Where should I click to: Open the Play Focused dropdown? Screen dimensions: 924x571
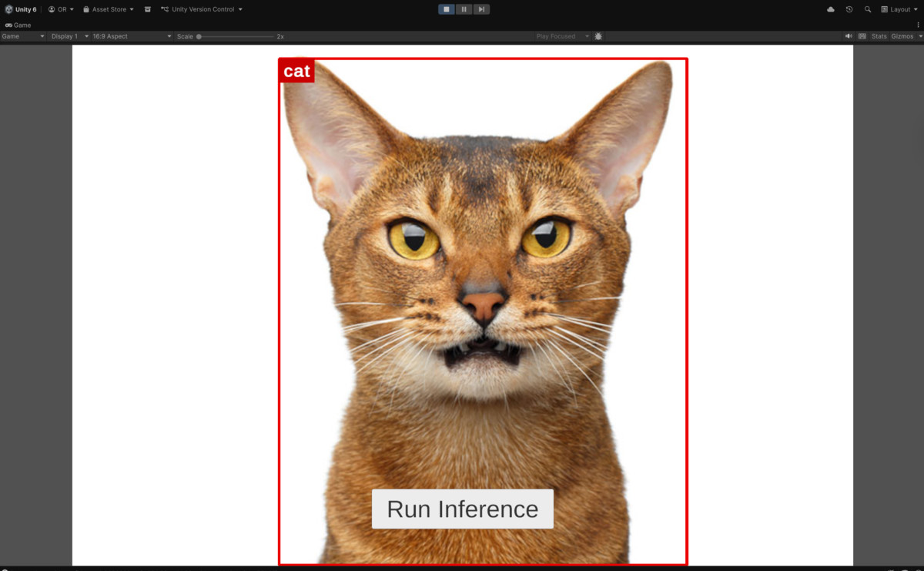562,36
